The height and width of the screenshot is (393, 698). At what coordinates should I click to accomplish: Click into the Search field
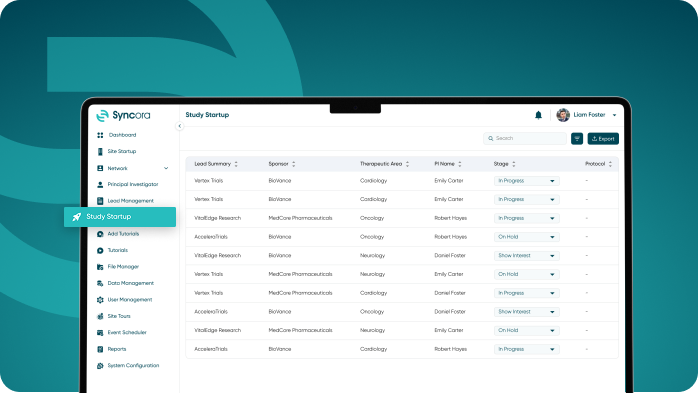coord(525,139)
